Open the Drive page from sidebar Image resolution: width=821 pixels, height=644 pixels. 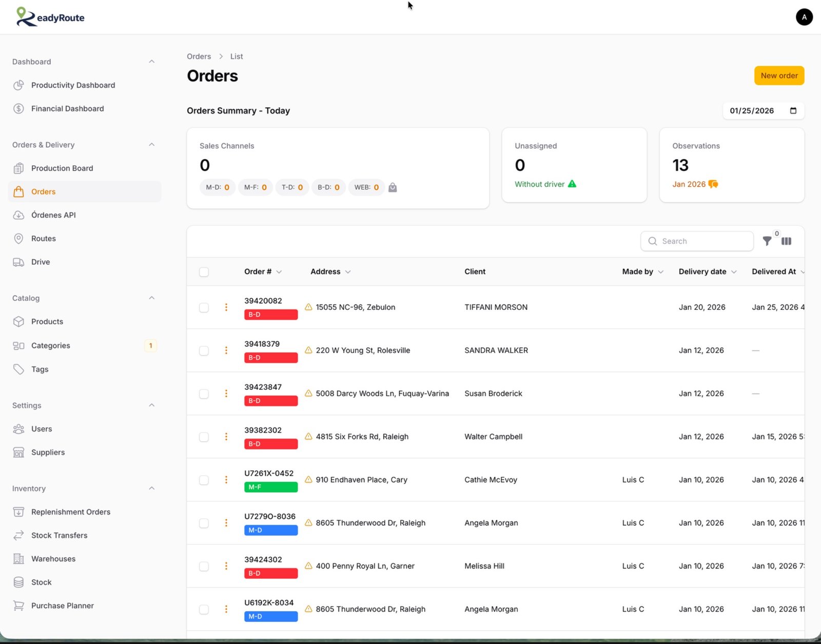tap(40, 262)
